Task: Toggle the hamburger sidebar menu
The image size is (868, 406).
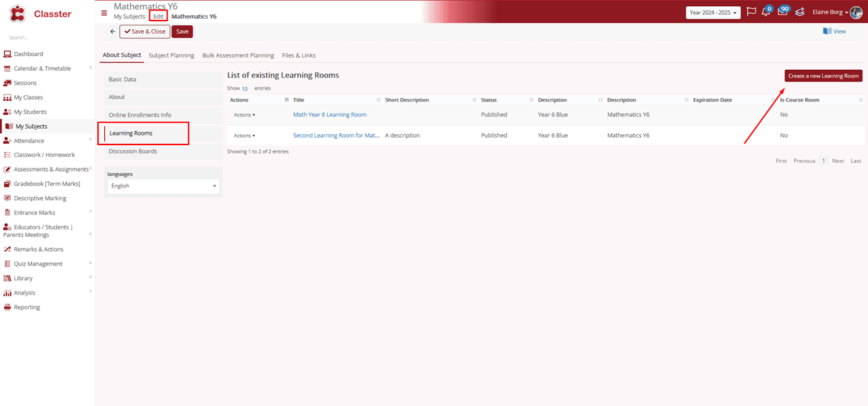Action: tap(104, 12)
